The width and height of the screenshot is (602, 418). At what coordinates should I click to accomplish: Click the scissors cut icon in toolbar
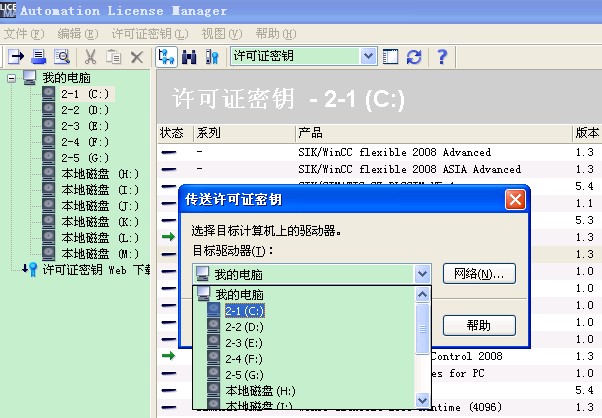tap(90, 57)
